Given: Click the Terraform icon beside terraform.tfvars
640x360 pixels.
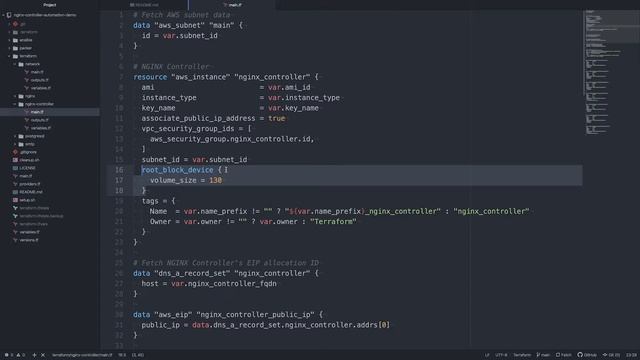Looking at the screenshot, I should coord(15,224).
